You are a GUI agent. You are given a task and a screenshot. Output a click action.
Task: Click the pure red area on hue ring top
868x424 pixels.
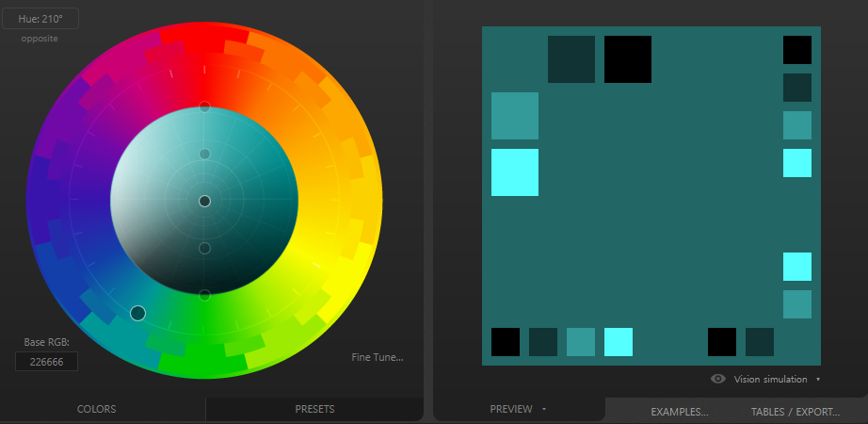tap(204, 40)
